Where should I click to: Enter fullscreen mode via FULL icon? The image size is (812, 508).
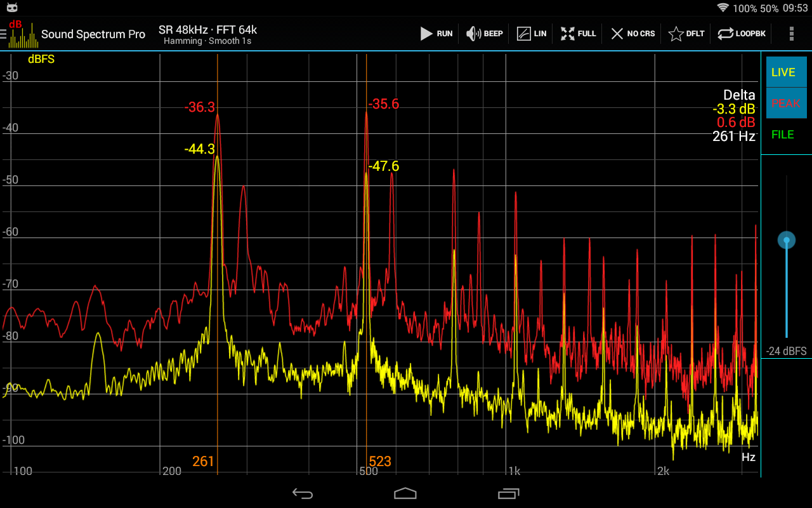coord(577,34)
